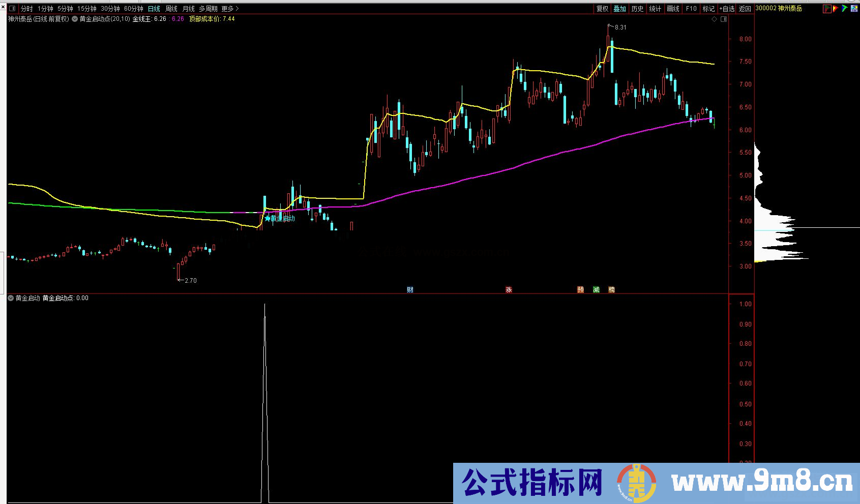Screen dimensions: 860x504
Task: Click the red flag arrow icon at top right
Action: tap(837, 9)
